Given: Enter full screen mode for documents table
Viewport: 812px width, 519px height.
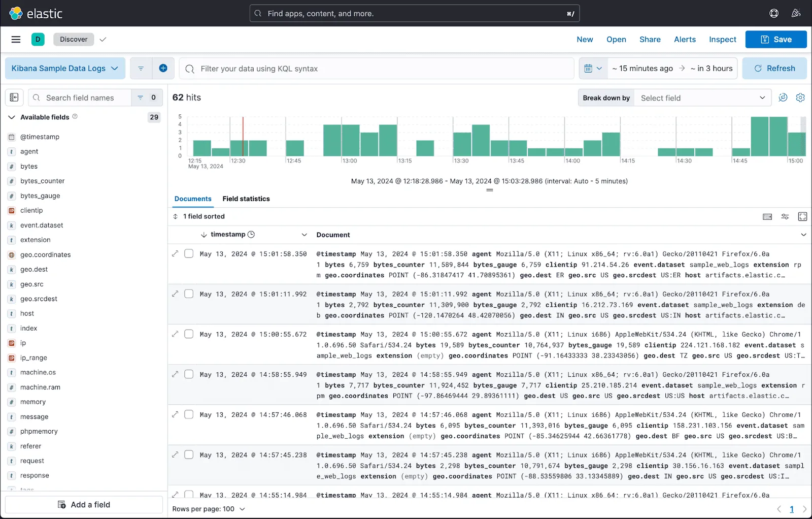Looking at the screenshot, I should tap(802, 216).
